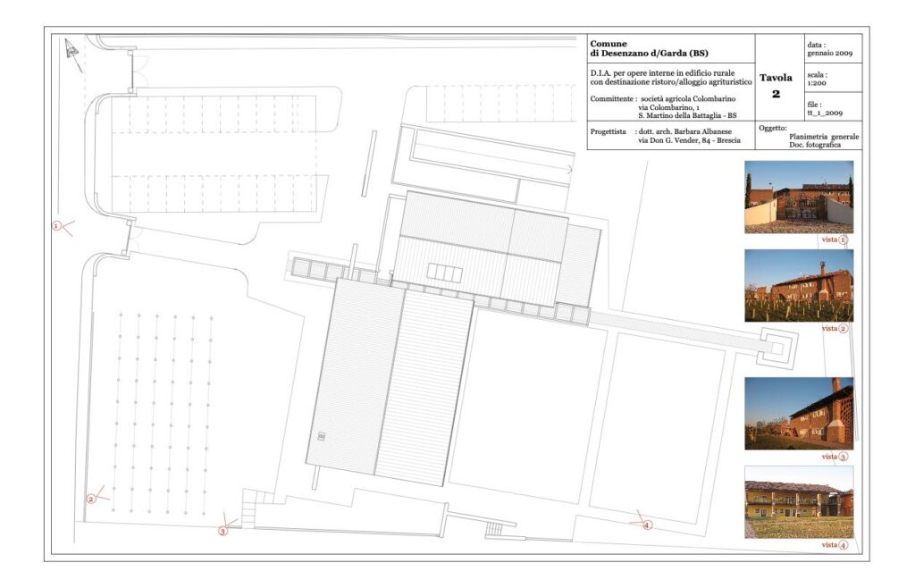Click the 'data: gennaio 2009' cell
Screen dimensions: 915x588
click(833, 48)
